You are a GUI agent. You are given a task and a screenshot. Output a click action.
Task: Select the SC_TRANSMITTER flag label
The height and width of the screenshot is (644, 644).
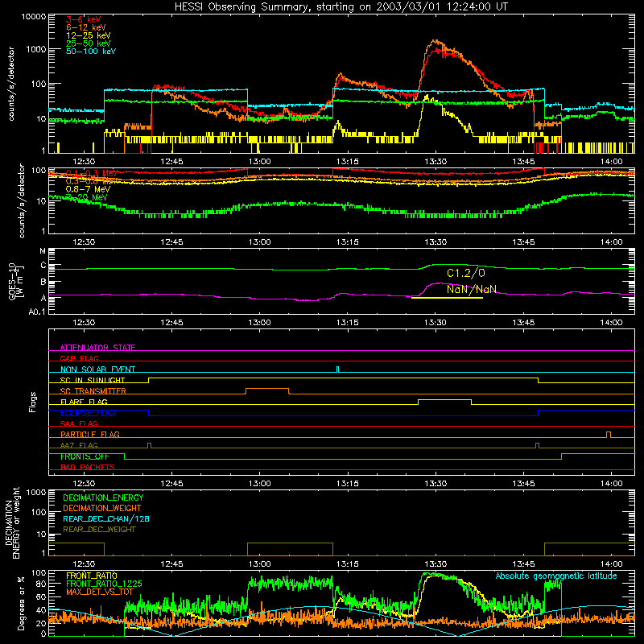point(93,390)
